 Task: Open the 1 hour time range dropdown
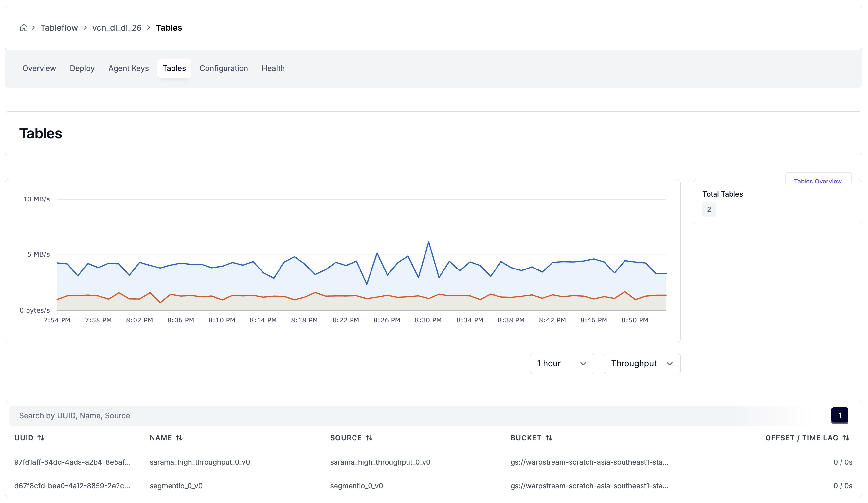pos(562,364)
